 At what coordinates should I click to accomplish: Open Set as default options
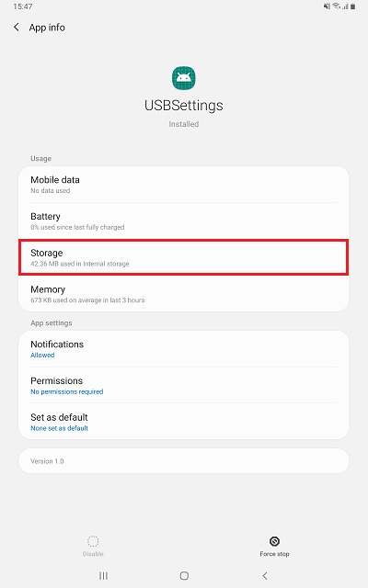tap(184, 422)
